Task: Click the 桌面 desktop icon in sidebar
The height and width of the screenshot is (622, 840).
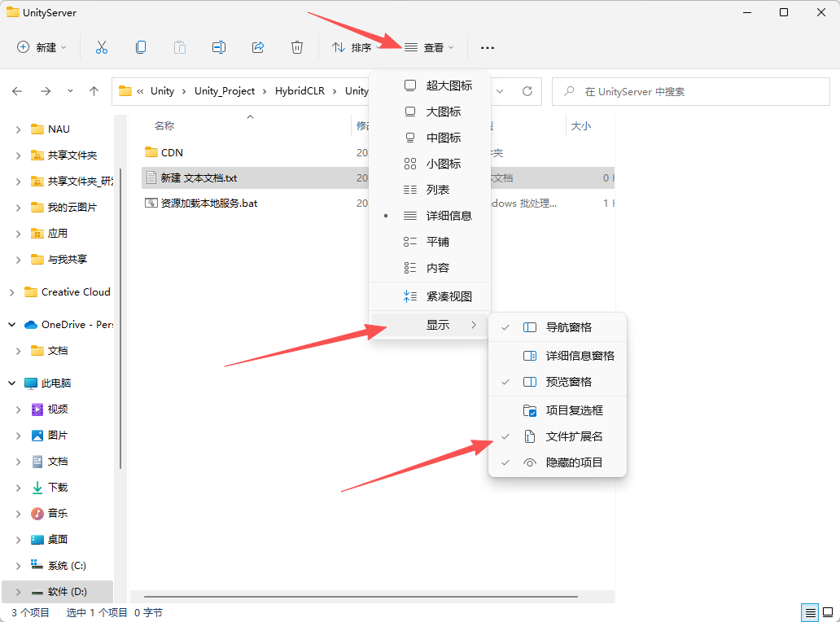Action: pyautogui.click(x=37, y=540)
